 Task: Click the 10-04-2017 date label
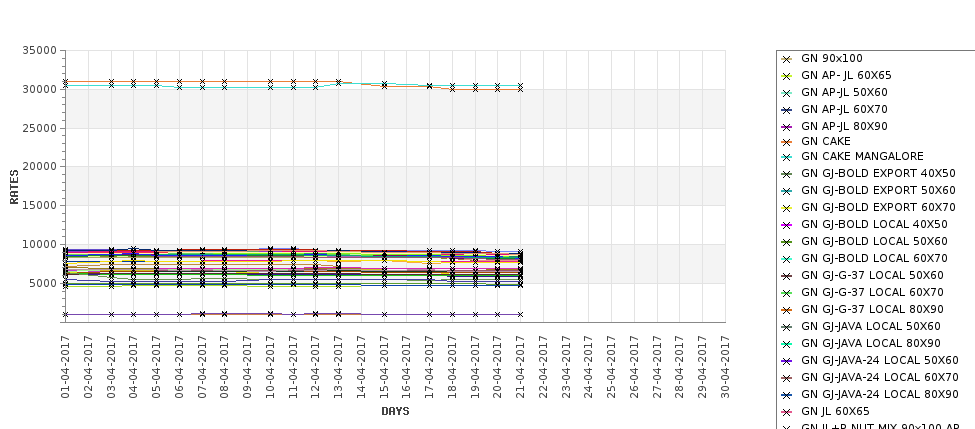point(270,367)
